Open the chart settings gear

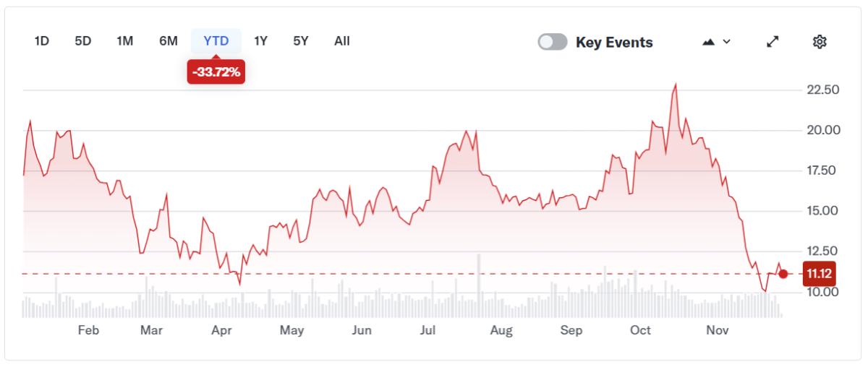pos(820,43)
